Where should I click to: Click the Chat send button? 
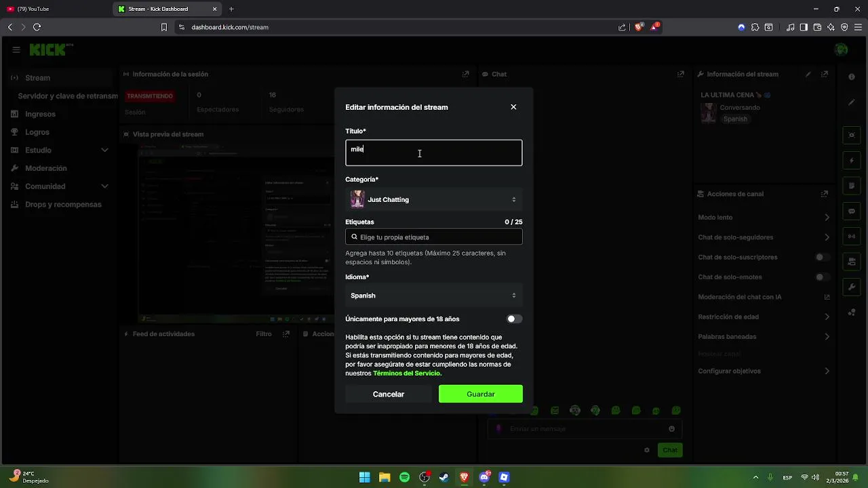[670, 450]
